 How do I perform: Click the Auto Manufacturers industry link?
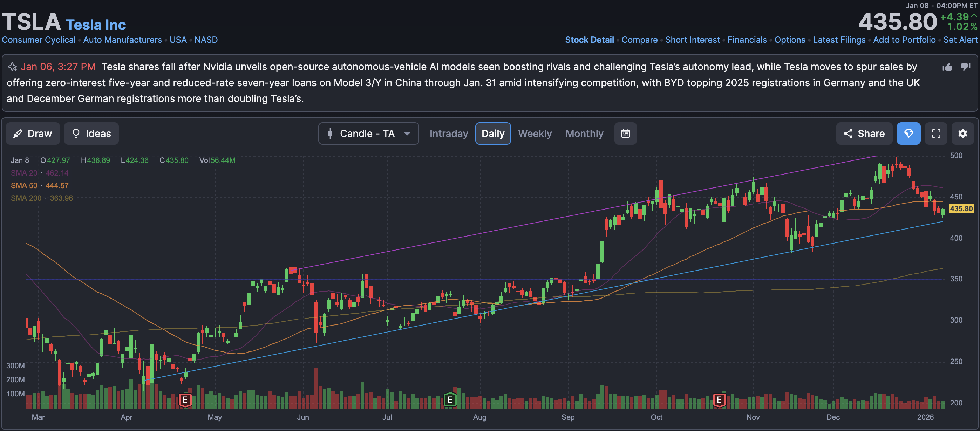pos(123,40)
